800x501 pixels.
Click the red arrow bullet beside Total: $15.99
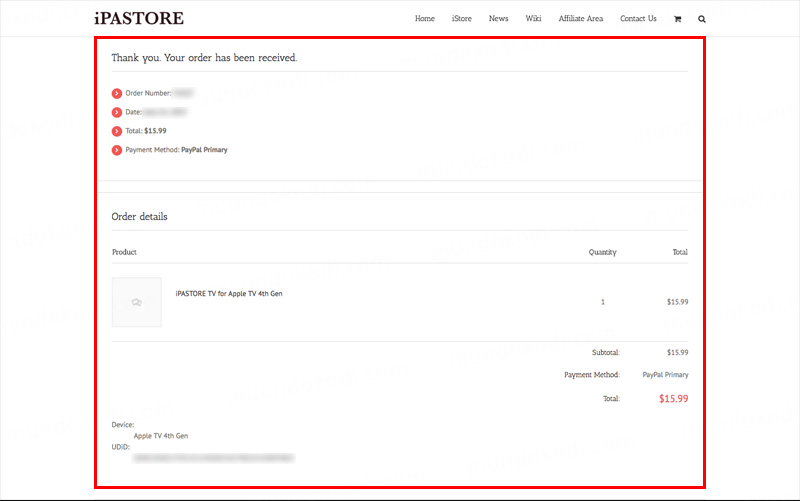click(x=117, y=131)
